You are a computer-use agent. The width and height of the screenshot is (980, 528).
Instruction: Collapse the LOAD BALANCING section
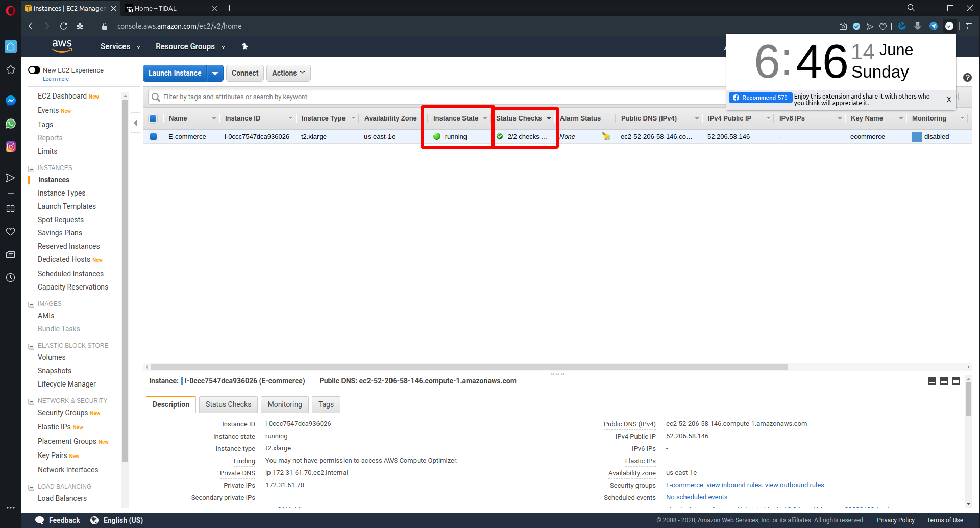(31, 487)
